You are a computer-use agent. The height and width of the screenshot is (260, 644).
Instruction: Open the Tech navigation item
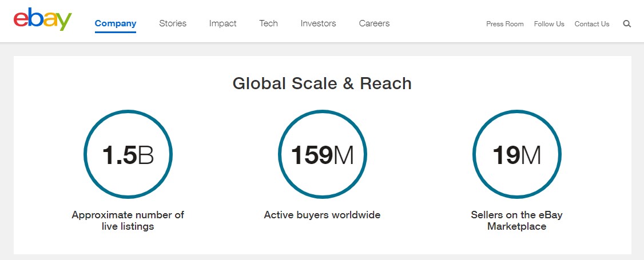269,23
